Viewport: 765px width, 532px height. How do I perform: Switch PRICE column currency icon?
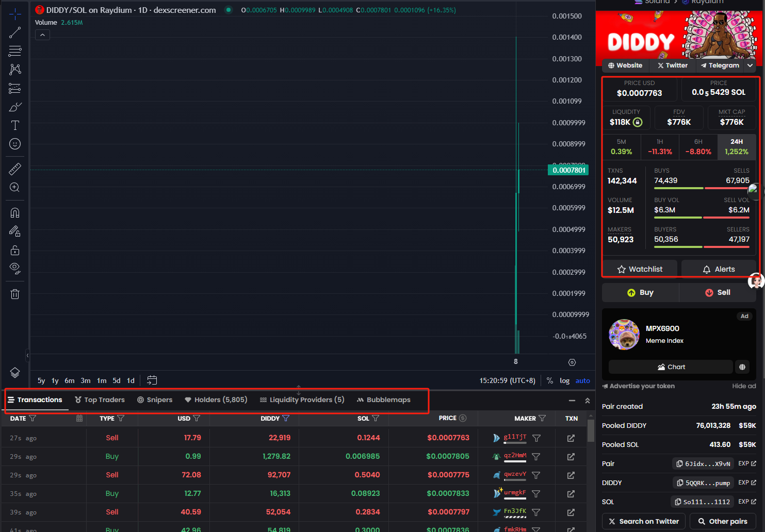[463, 418]
